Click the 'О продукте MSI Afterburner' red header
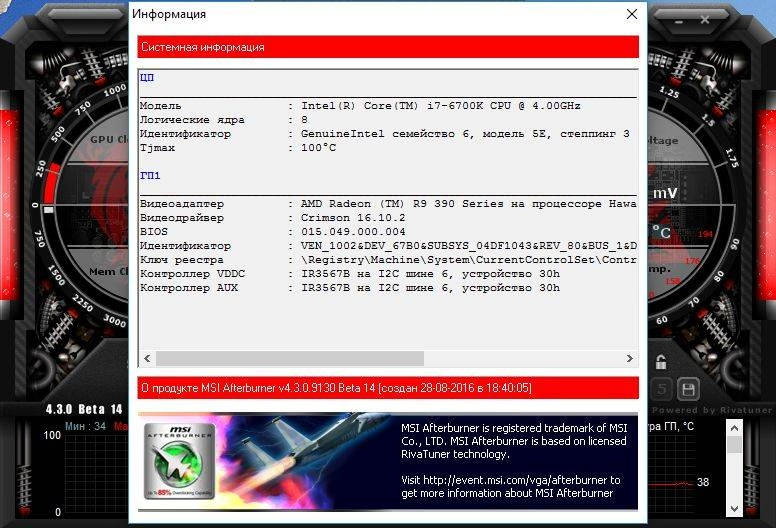This screenshot has width=776, height=528. pyautogui.click(x=388, y=388)
